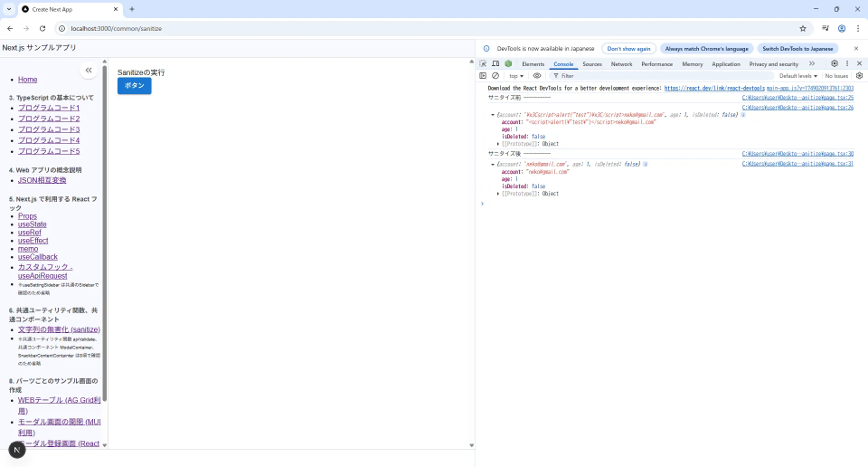
Task: Open the JSON相互変換 link
Action: (42, 181)
